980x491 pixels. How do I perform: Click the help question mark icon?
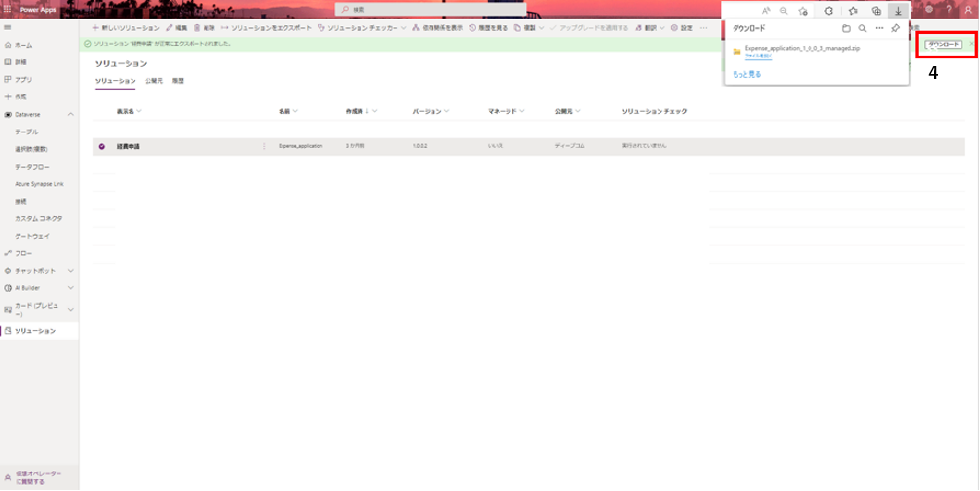point(948,9)
